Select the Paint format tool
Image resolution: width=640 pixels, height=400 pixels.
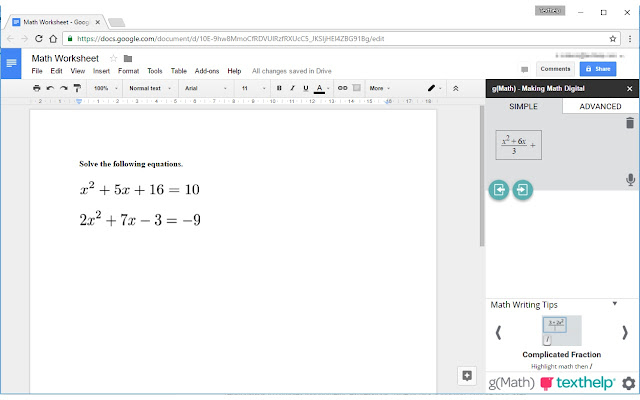[x=77, y=88]
